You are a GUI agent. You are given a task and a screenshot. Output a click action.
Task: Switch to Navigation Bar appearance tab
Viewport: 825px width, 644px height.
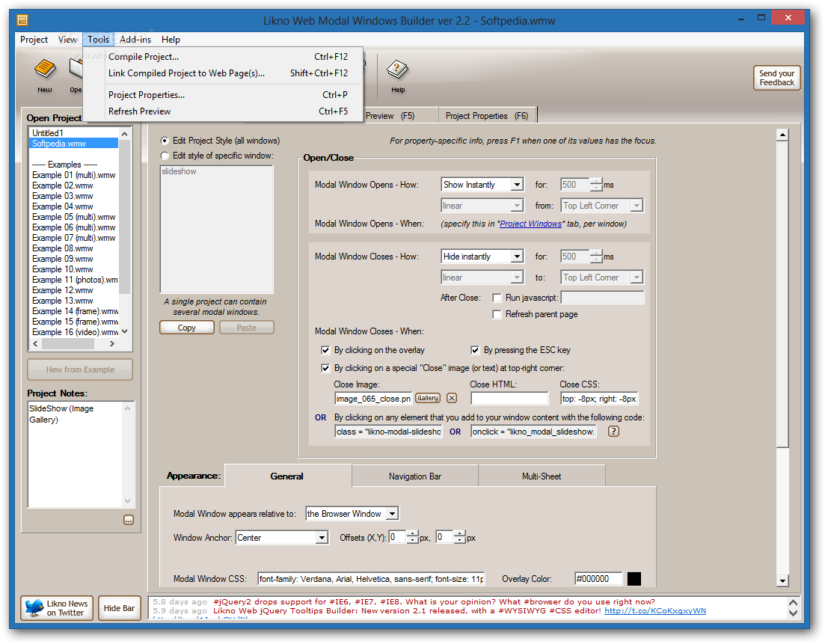tap(414, 476)
